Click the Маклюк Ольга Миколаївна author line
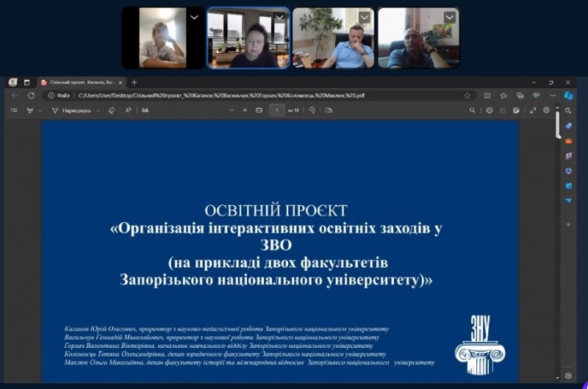The height and width of the screenshot is (389, 588). click(x=249, y=363)
